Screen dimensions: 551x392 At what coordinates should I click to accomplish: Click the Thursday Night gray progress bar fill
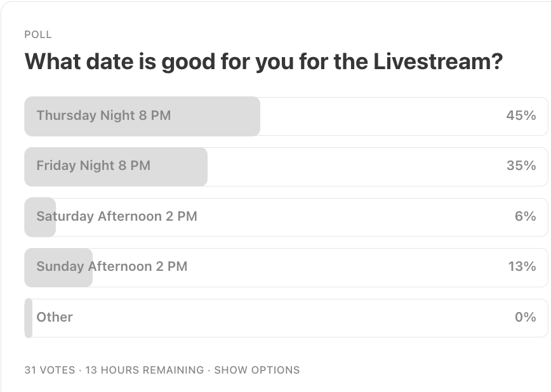coord(216,116)
